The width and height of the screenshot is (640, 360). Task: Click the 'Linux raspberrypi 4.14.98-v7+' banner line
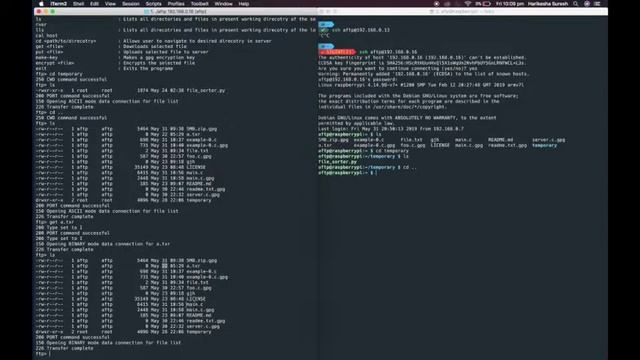click(x=420, y=85)
